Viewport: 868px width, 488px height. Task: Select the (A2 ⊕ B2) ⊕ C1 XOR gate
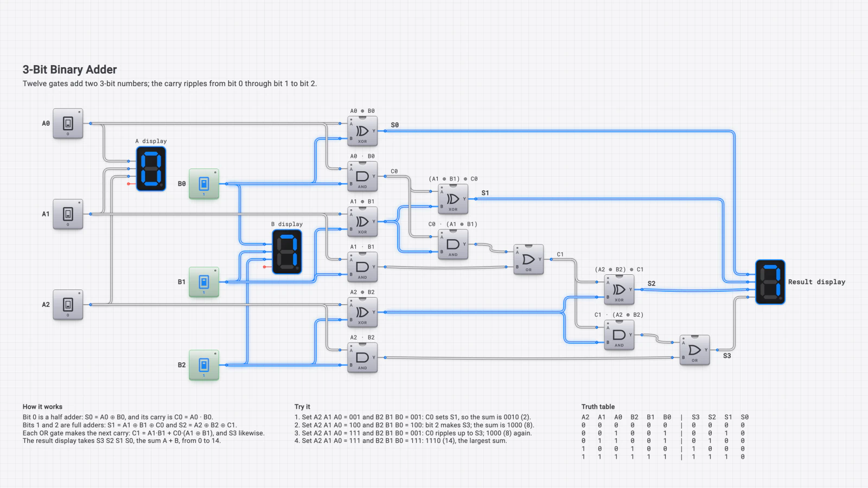(619, 290)
